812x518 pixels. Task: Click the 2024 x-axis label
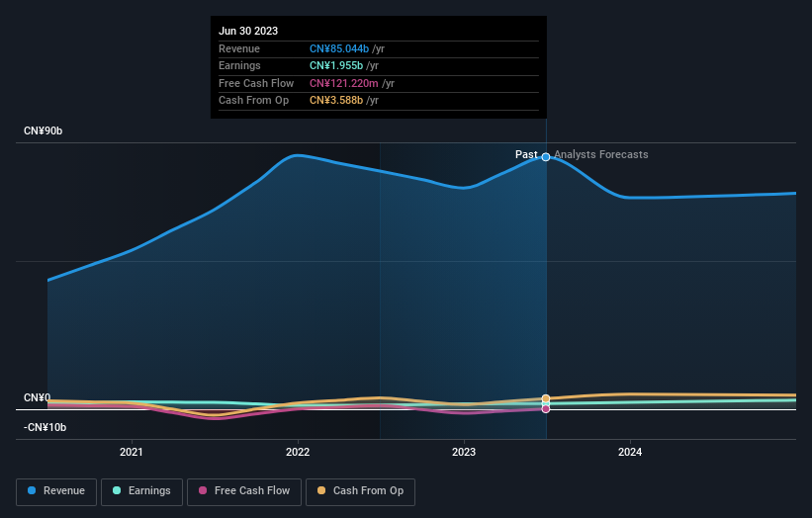point(630,452)
